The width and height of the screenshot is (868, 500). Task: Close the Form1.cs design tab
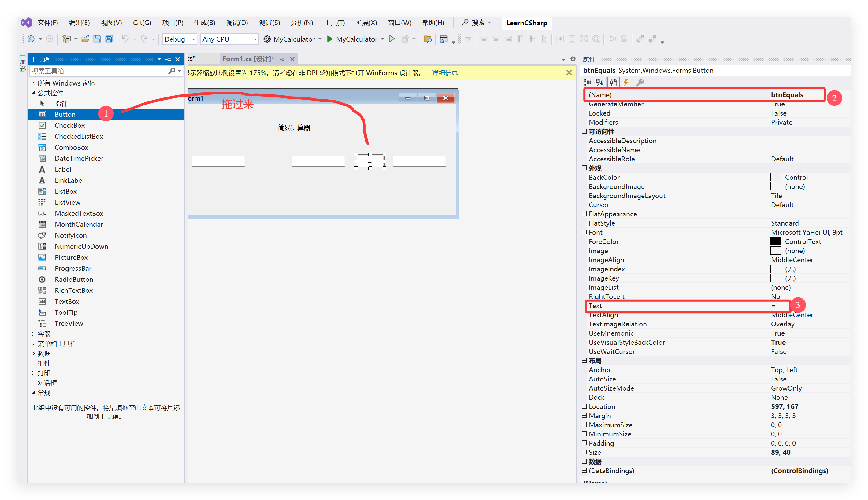pyautogui.click(x=292, y=59)
